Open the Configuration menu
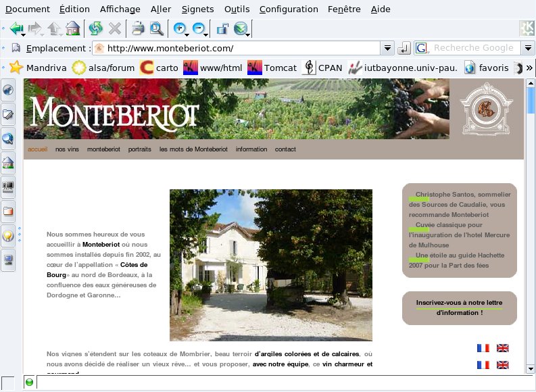The image size is (536, 392). pos(289,9)
